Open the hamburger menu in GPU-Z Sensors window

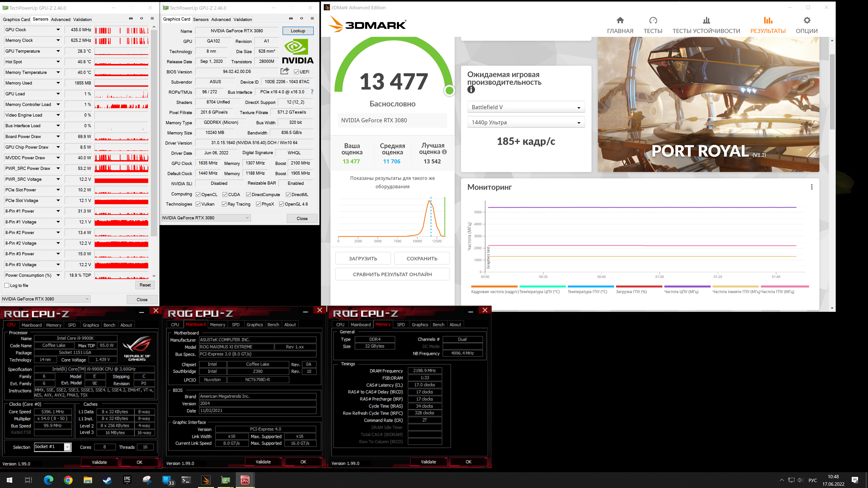point(152,19)
